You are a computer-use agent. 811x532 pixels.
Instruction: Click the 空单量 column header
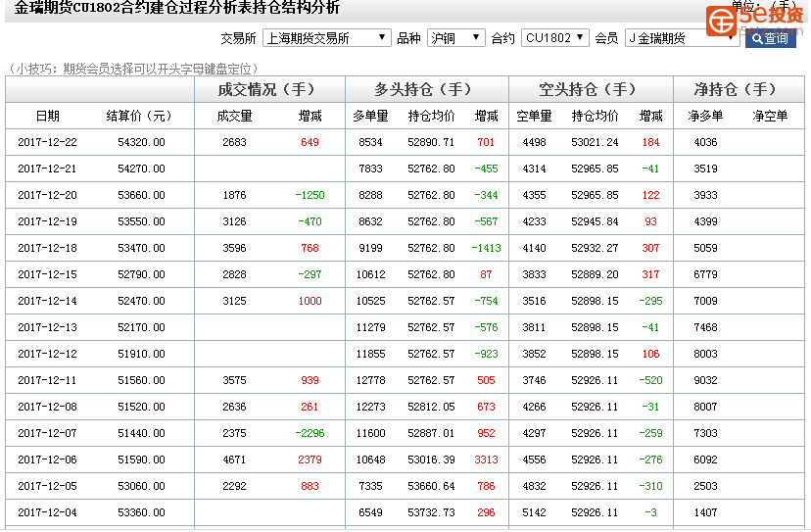(x=534, y=116)
